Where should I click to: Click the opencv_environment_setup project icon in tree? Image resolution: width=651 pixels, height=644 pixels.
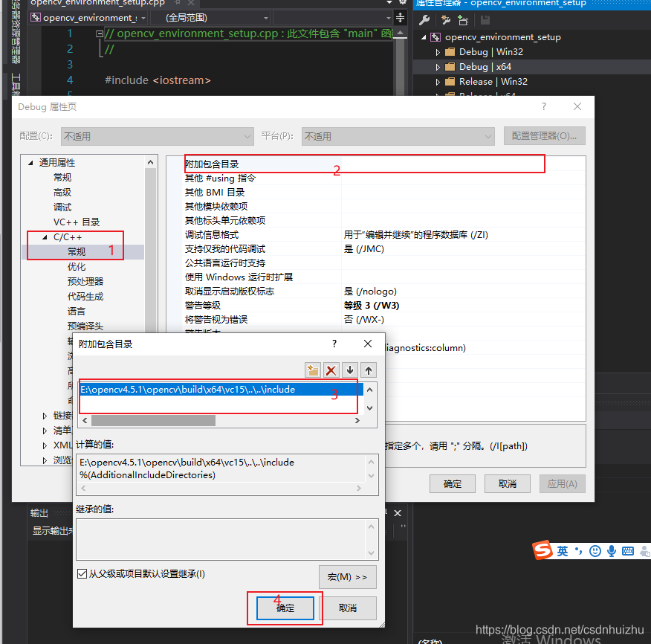click(435, 37)
